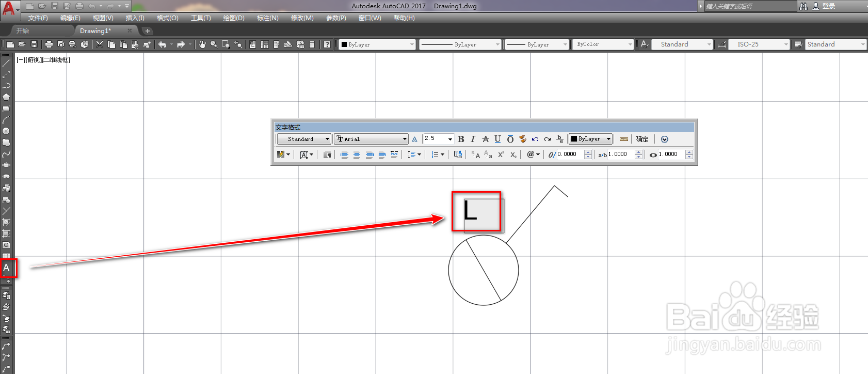Viewport: 868px width, 374px height.
Task: Select the Circle drawing tool
Action: pos(6,131)
